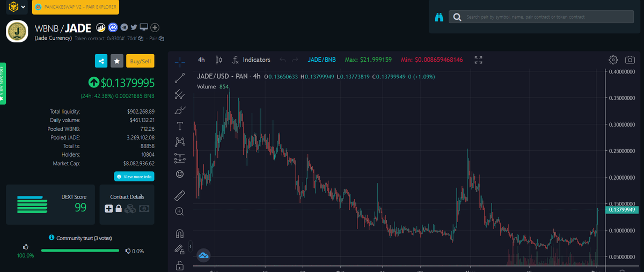Select the zoom in tool
Image resolution: width=644 pixels, height=272 pixels.
tap(180, 211)
